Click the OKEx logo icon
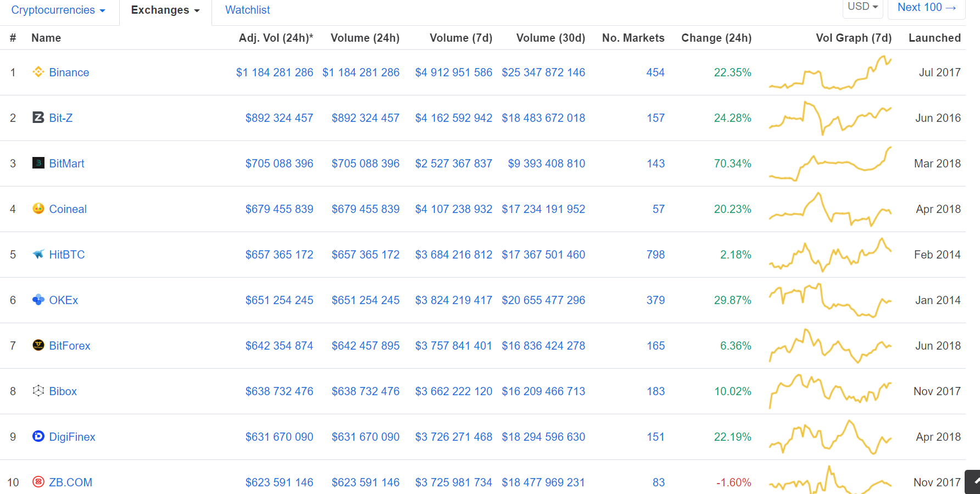 coord(38,300)
